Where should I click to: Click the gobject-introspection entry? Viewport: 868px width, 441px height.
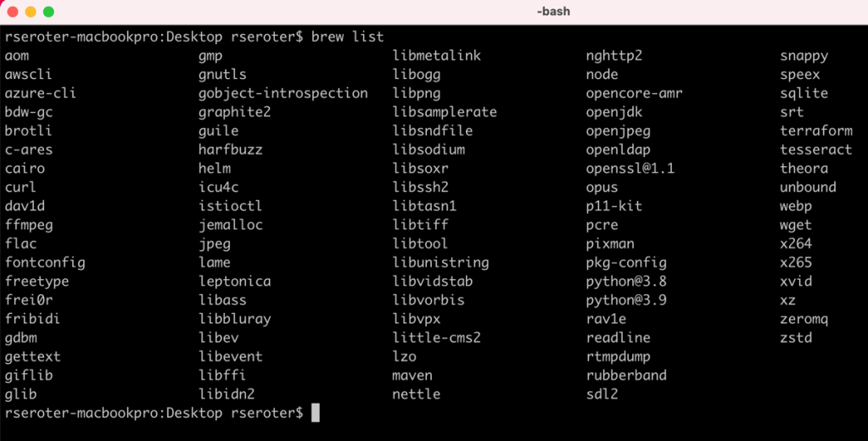[283, 93]
